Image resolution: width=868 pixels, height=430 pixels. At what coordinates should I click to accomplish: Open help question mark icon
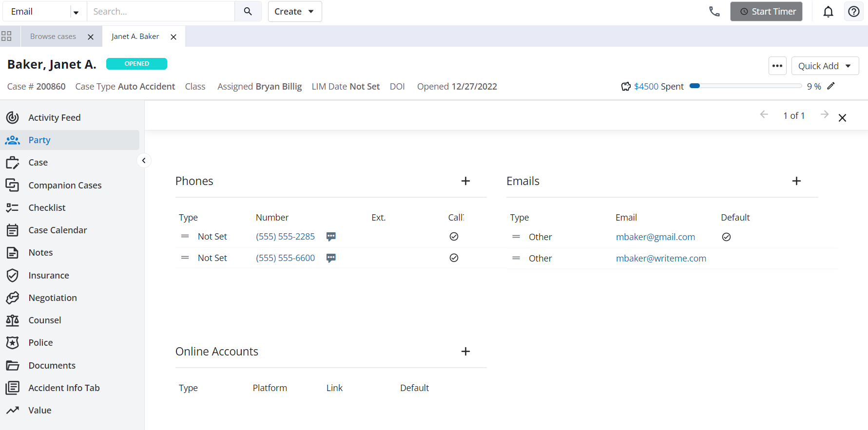[x=853, y=11]
